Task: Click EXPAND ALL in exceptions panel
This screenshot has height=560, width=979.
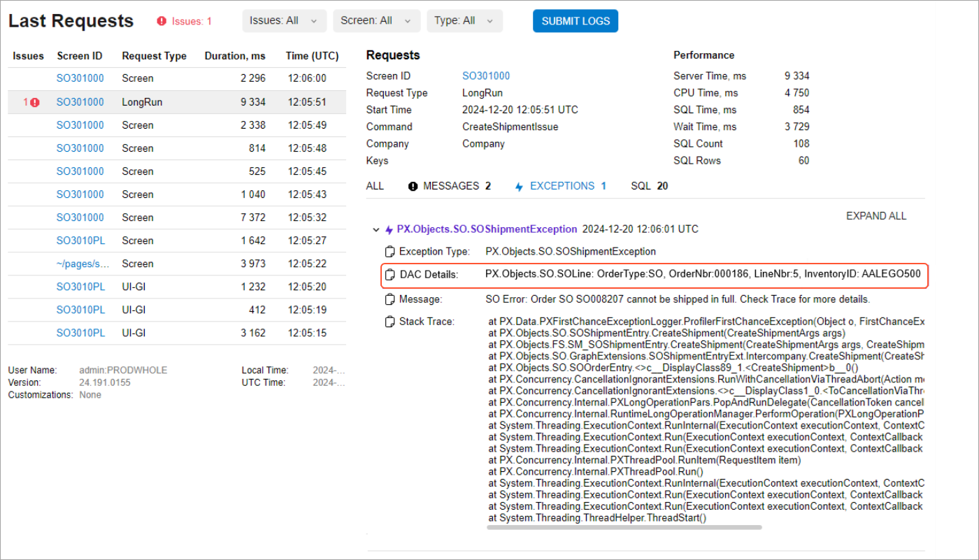Action: point(876,216)
